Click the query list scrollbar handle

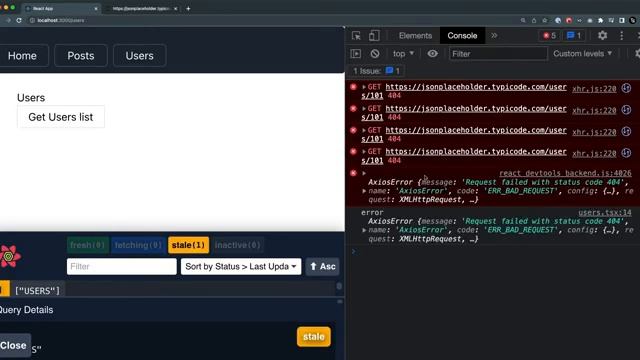[x=339, y=286]
